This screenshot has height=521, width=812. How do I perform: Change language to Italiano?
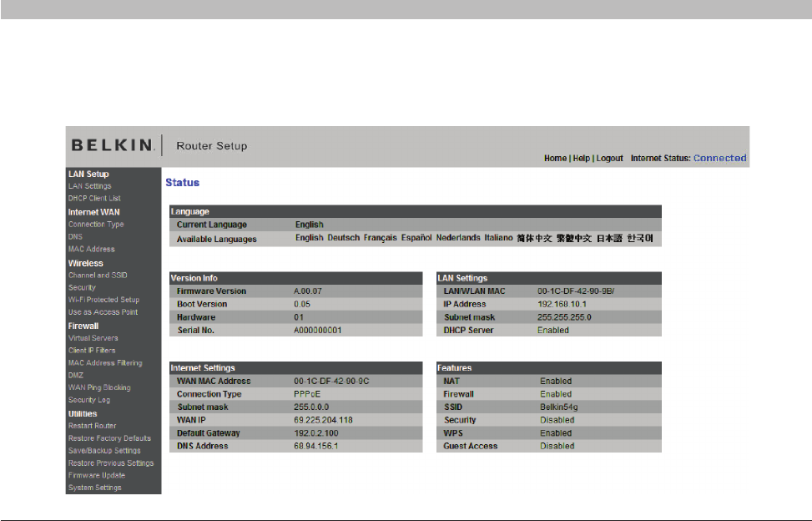(497, 238)
